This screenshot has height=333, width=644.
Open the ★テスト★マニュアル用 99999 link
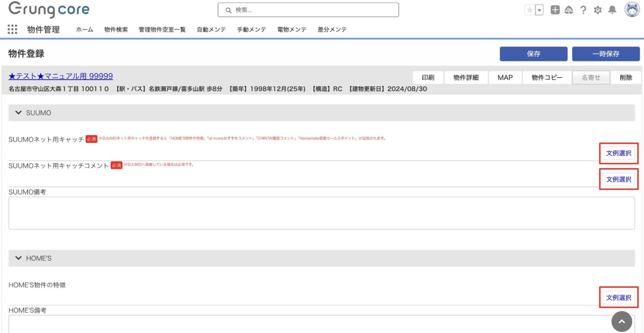tap(61, 76)
